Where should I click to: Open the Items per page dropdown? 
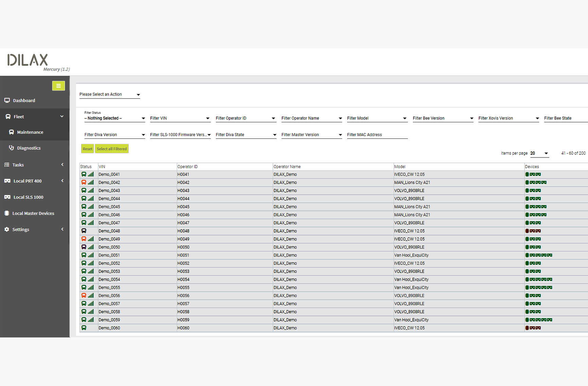click(x=539, y=153)
